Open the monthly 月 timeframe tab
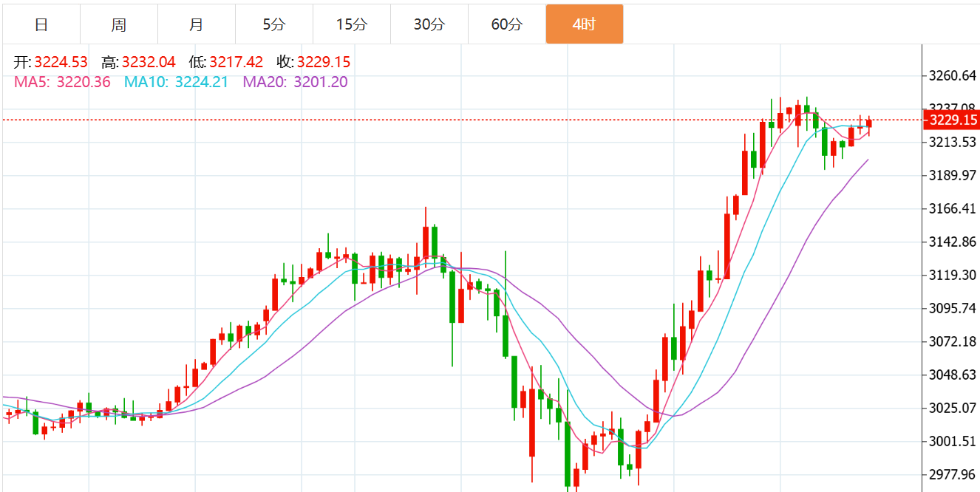980x492 pixels. click(x=197, y=24)
